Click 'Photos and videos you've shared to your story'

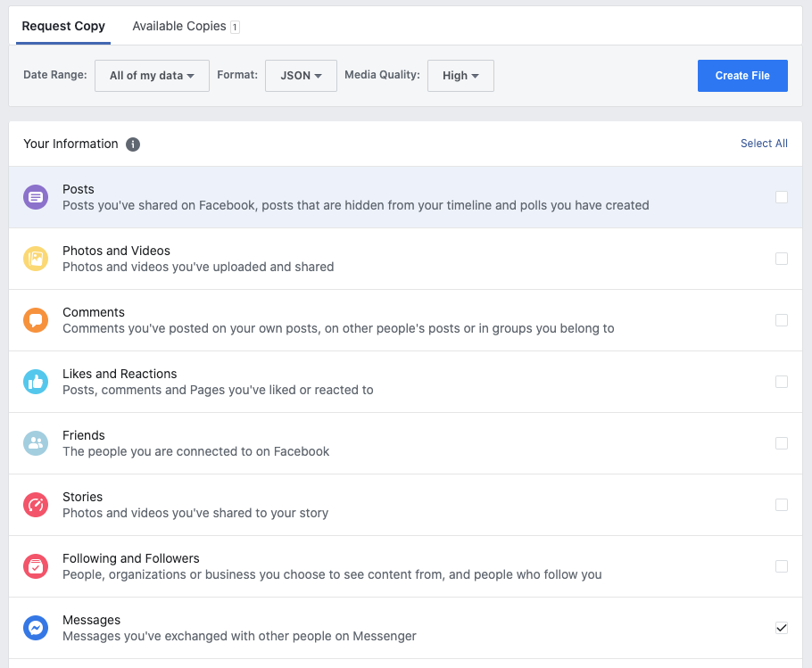[x=195, y=514]
